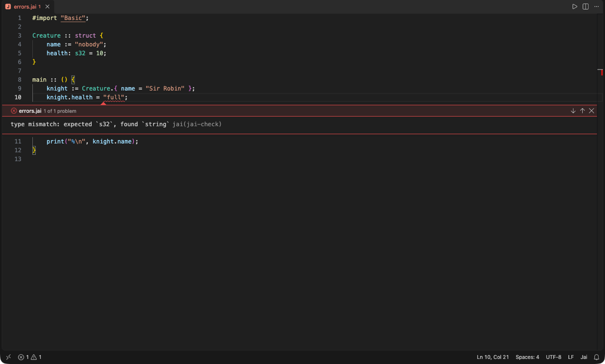Split the editor with the layout icon
This screenshot has height=364, width=605.
[x=585, y=7]
